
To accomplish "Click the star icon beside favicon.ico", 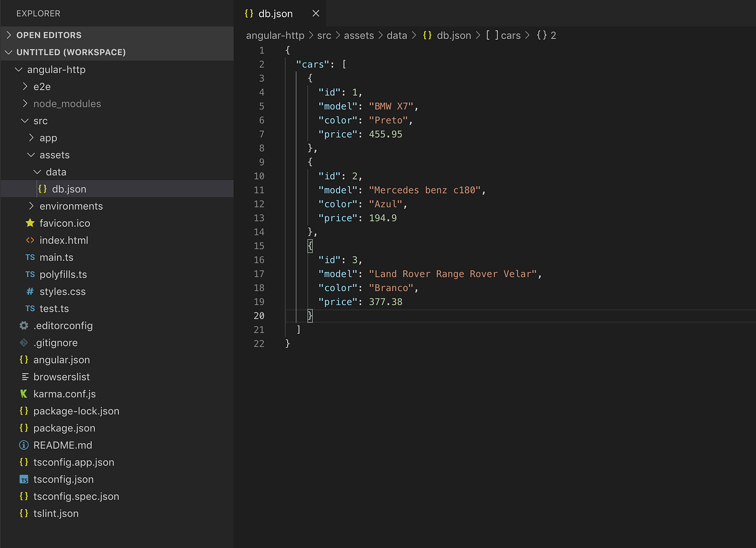I will 30,223.
